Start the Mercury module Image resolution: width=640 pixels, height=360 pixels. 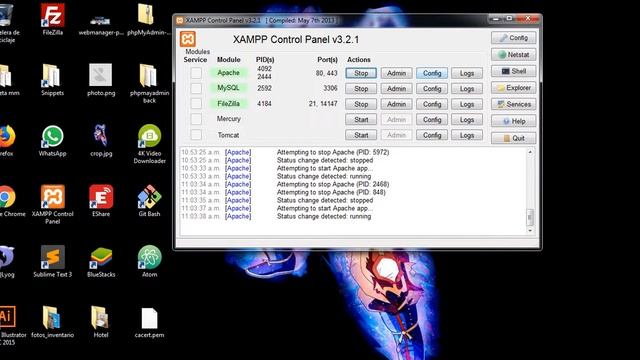361,120
